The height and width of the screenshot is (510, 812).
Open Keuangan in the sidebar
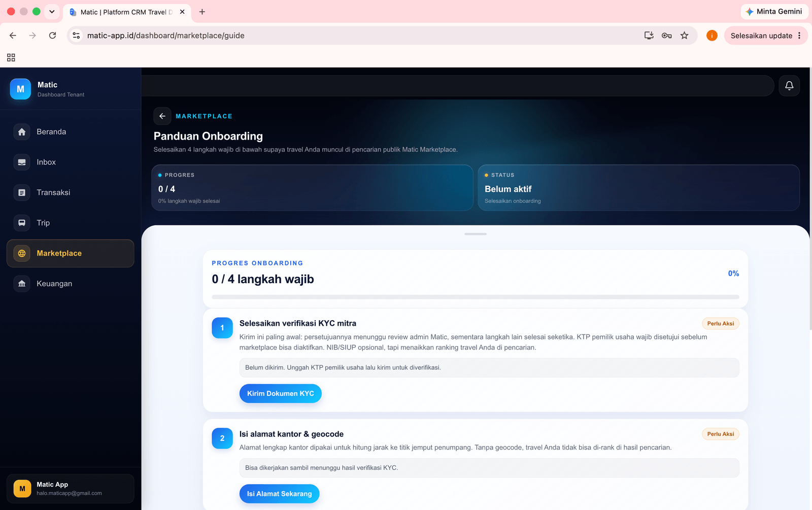(x=71, y=284)
